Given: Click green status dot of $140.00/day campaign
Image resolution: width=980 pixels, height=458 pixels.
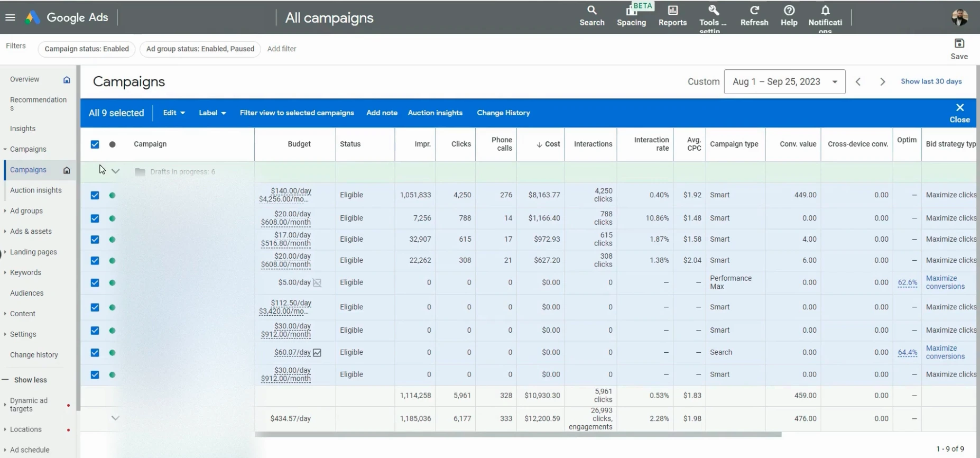Looking at the screenshot, I should coord(112,195).
